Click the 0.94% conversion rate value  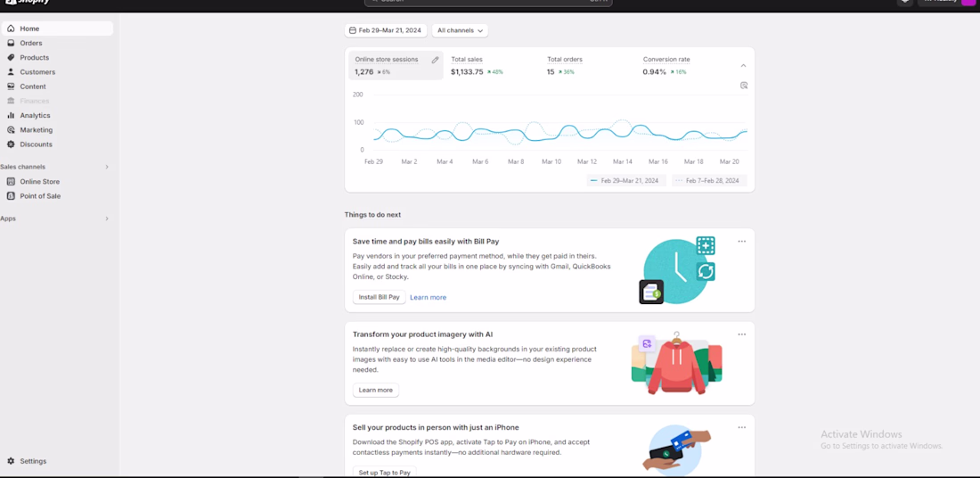coord(655,72)
